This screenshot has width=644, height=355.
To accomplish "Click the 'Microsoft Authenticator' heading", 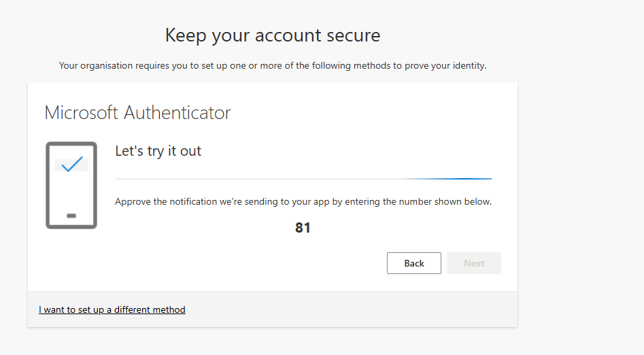I will click(137, 113).
